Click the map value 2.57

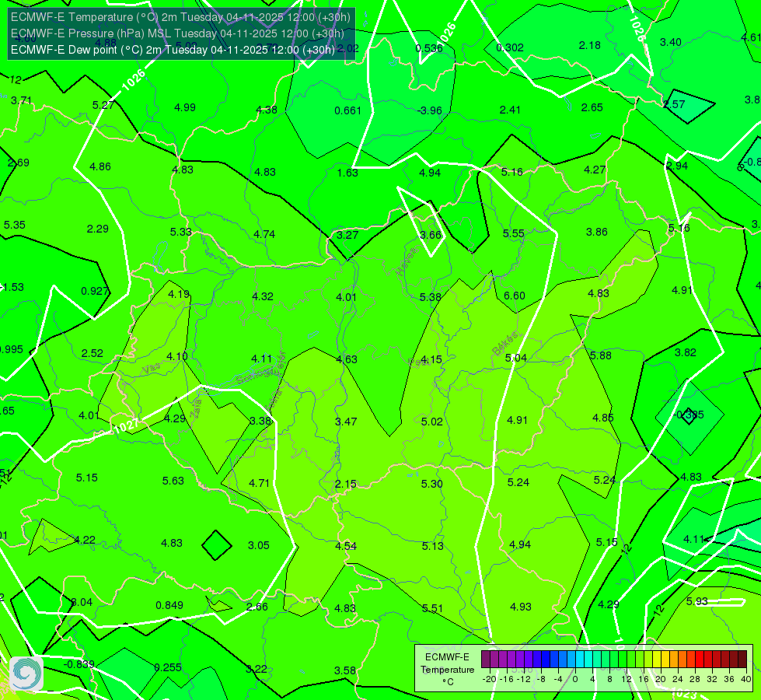point(674,104)
